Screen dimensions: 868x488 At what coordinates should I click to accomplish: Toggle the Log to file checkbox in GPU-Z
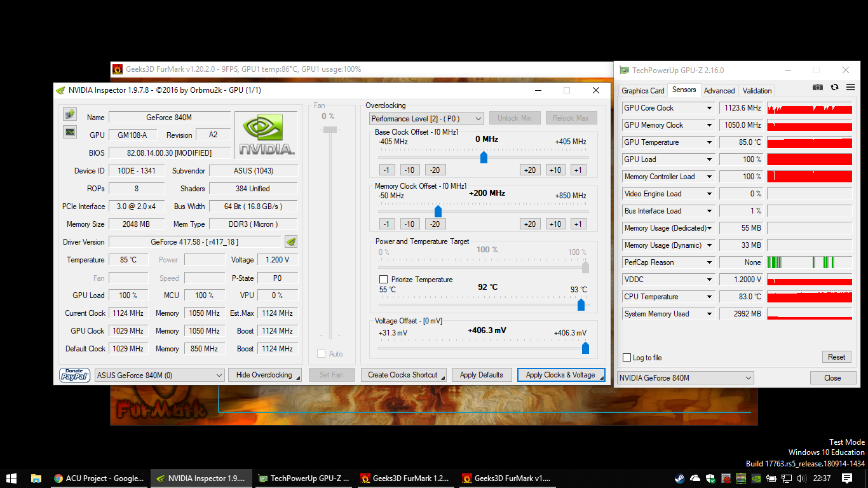click(627, 358)
